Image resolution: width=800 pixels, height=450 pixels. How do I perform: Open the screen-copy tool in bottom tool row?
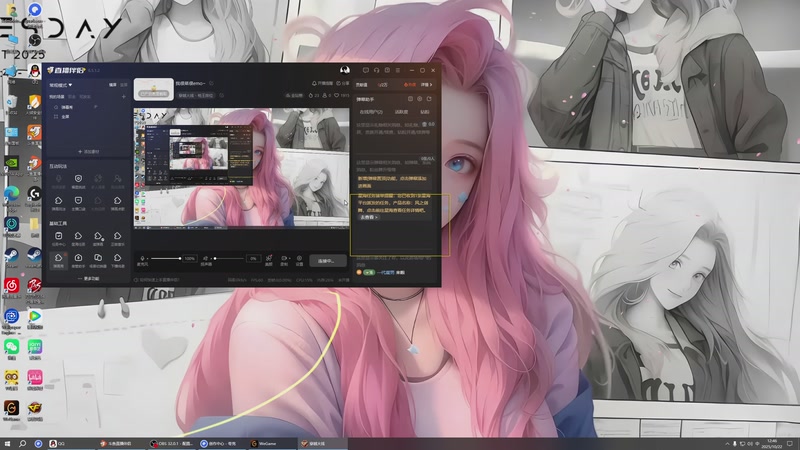pyautogui.click(x=98, y=258)
